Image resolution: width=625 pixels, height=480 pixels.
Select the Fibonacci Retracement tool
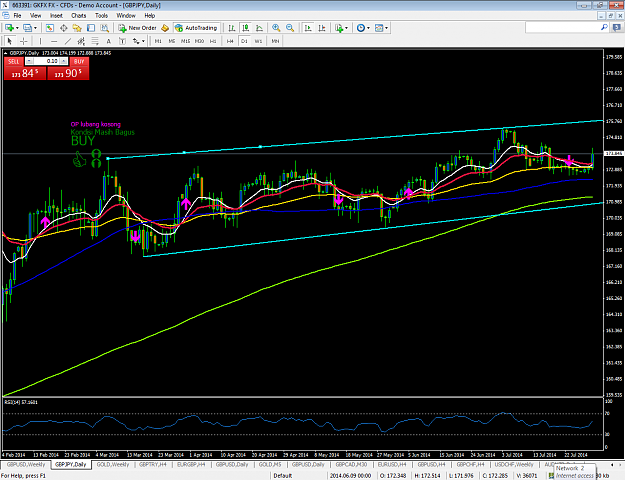(x=95, y=41)
